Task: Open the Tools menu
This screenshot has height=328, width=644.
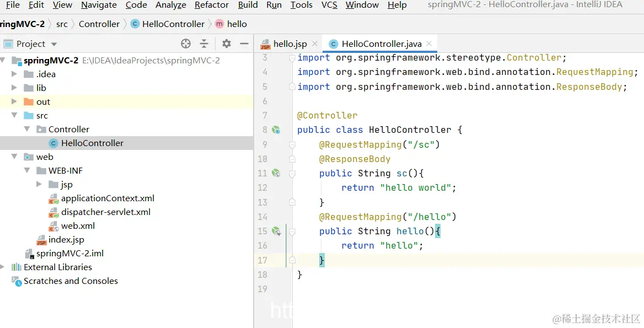Action: click(x=302, y=5)
